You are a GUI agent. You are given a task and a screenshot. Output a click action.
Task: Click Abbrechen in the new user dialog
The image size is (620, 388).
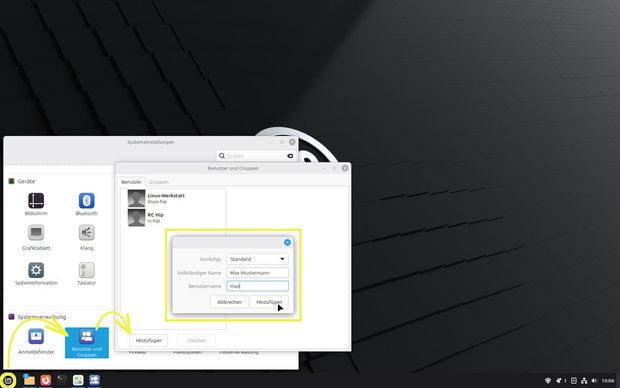[x=229, y=302]
